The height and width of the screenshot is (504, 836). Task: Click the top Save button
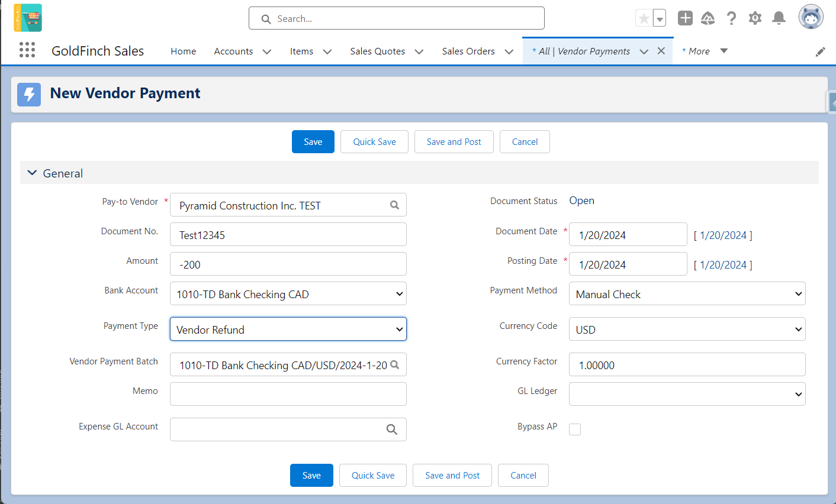313,142
